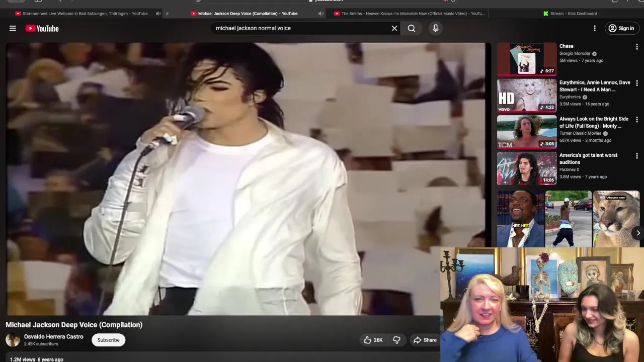The height and width of the screenshot is (362, 644).
Task: Click the Sign in button
Action: coord(621,29)
